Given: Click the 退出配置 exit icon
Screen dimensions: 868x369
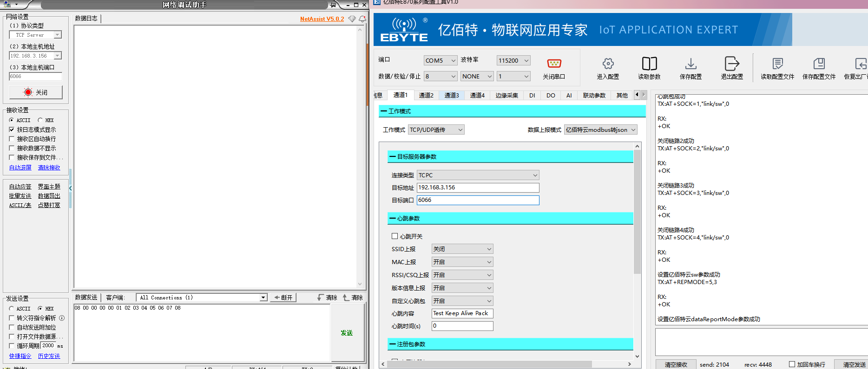Looking at the screenshot, I should [x=731, y=64].
